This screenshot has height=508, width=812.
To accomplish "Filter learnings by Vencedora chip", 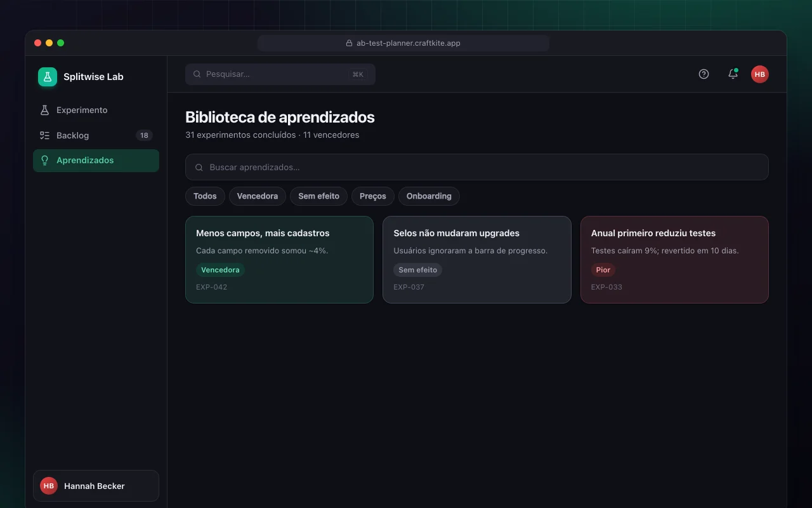I will (258, 196).
